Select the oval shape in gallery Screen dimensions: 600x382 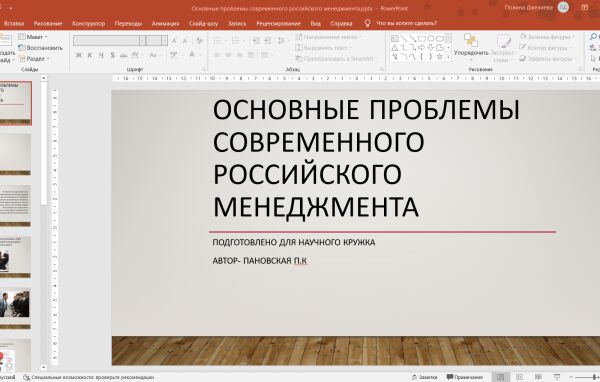pos(430,39)
